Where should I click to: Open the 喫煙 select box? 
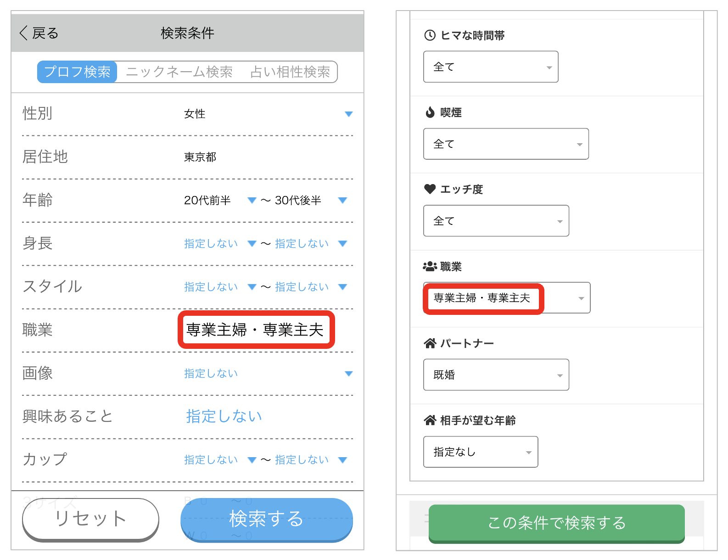pyautogui.click(x=505, y=144)
